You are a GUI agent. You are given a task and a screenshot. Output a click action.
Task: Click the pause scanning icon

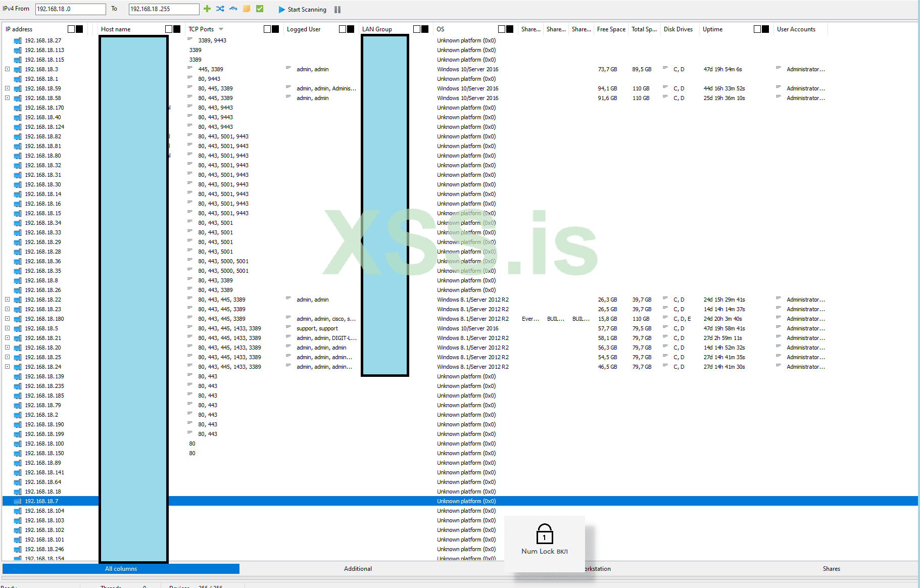(337, 10)
